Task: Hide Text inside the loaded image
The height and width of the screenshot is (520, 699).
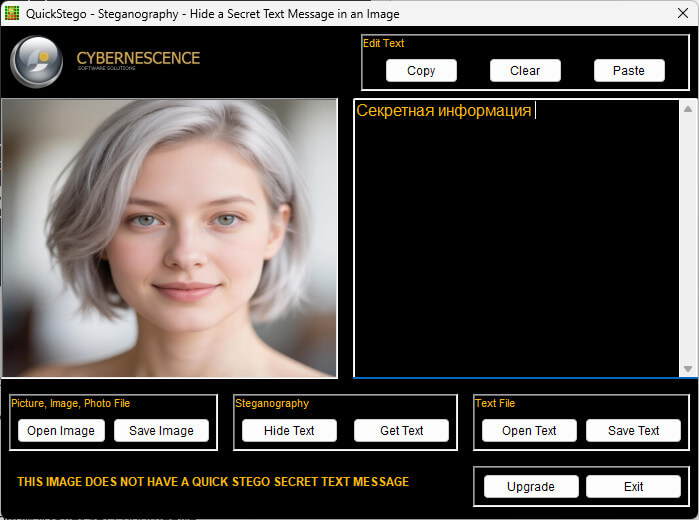Action: pyautogui.click(x=289, y=430)
